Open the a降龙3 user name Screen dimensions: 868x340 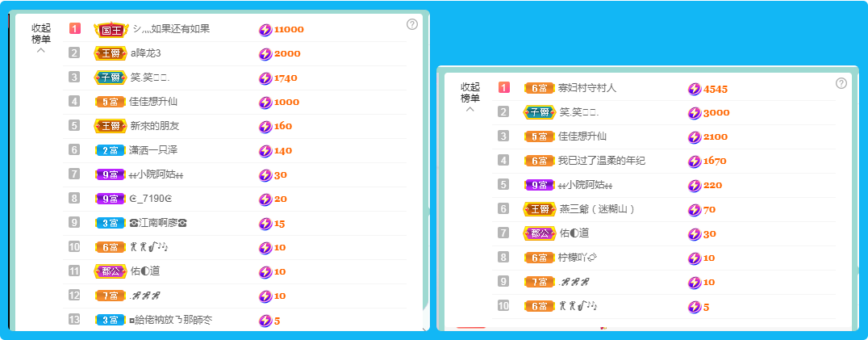[x=145, y=53]
